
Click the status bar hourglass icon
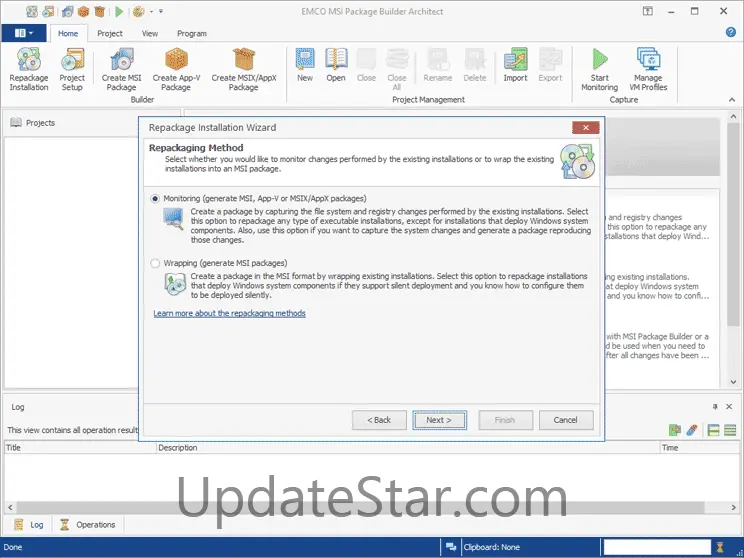coord(720,547)
